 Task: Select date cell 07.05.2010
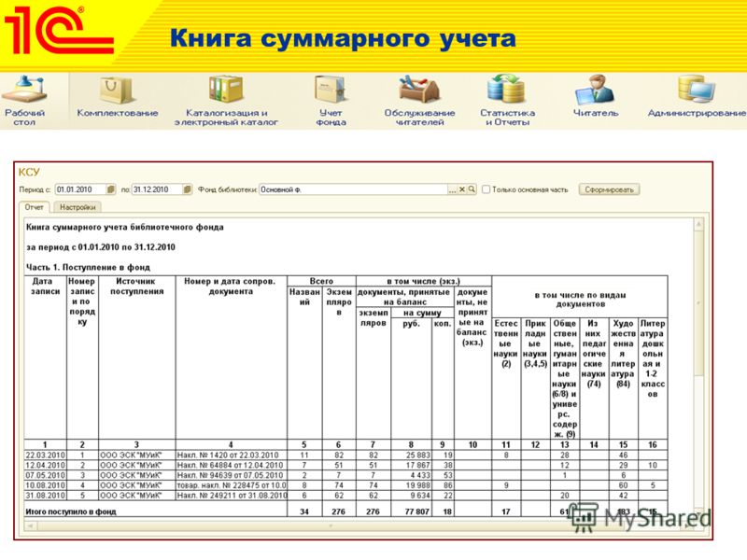(x=45, y=475)
